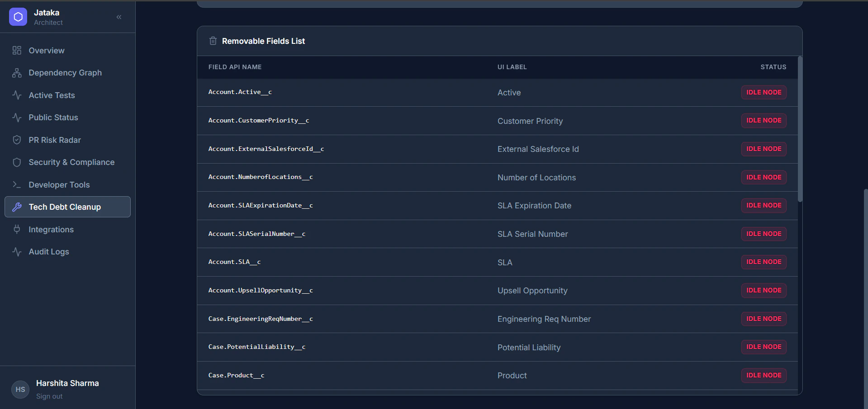Click the Overview grid icon

(17, 50)
